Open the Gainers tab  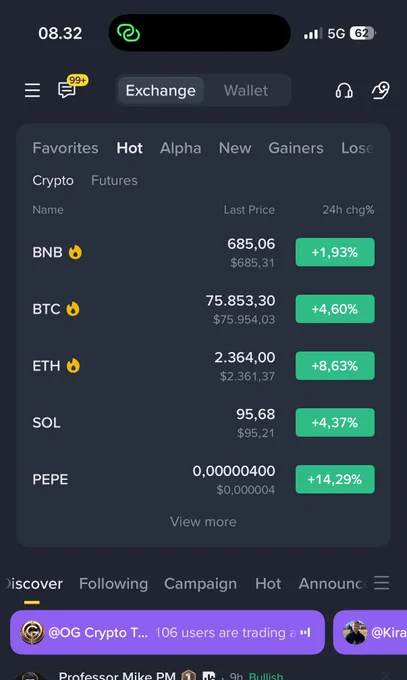click(295, 148)
